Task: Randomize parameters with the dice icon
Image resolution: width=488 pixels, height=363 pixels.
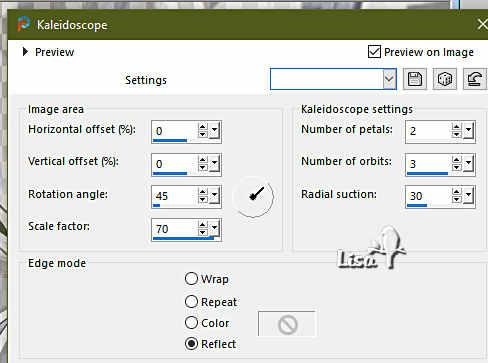Action: [x=445, y=79]
